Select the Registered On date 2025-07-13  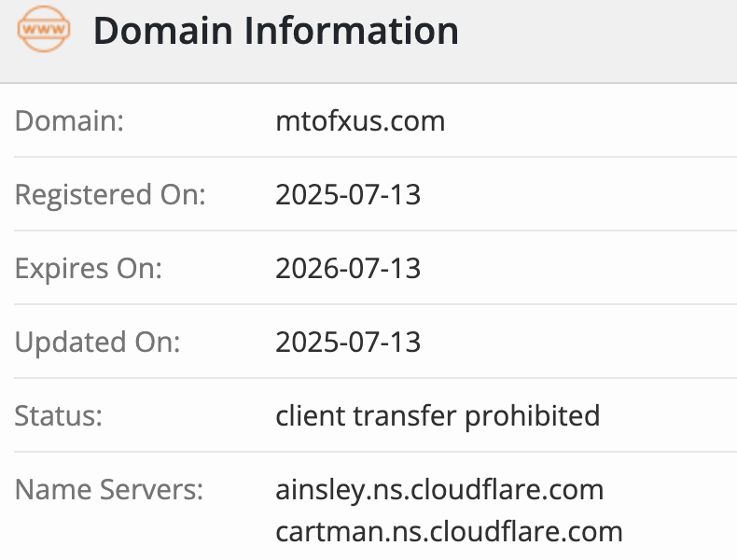(348, 195)
